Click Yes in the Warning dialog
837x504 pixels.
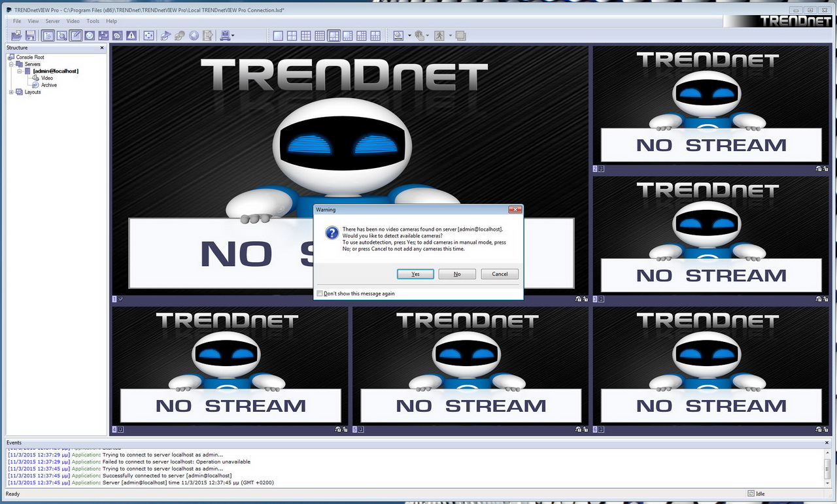[415, 274]
